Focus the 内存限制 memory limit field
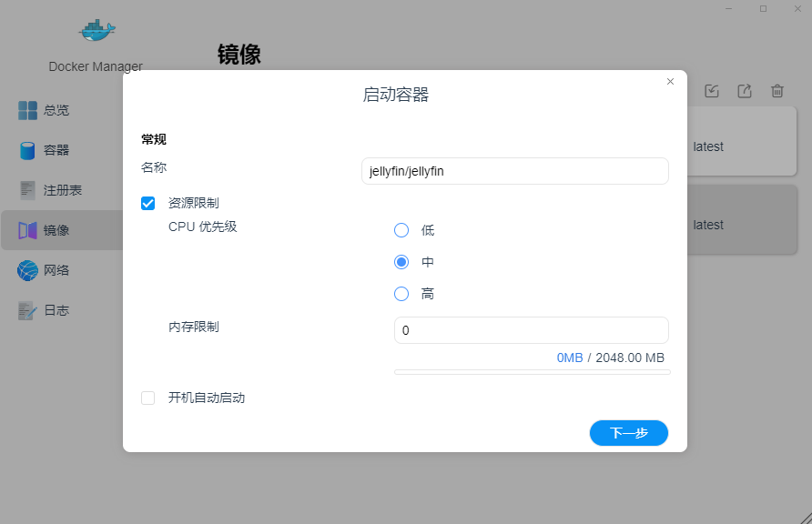 click(x=531, y=330)
